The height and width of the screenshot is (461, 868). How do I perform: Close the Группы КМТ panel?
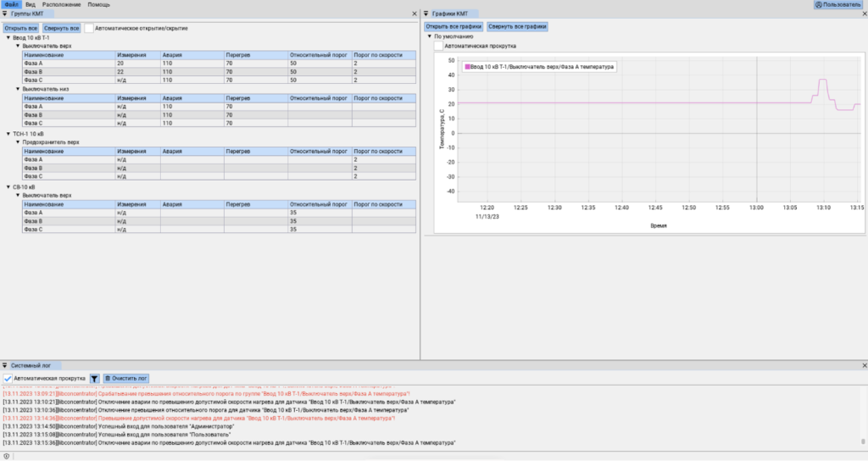[x=414, y=14]
